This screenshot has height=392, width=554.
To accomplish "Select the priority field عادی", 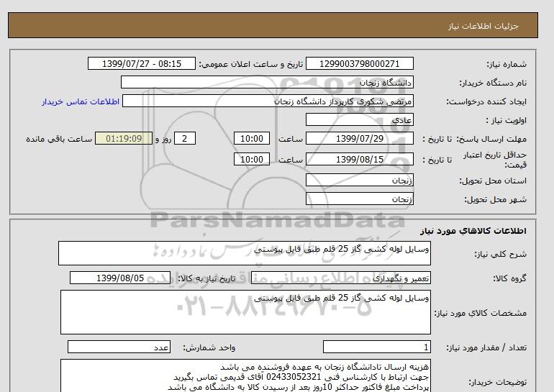I will pos(359,119).
